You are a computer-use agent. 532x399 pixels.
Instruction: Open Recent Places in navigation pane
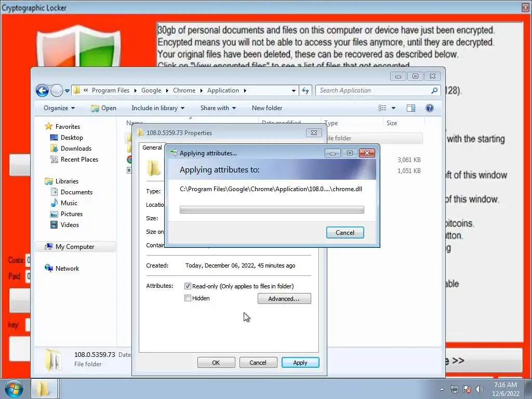click(x=79, y=159)
